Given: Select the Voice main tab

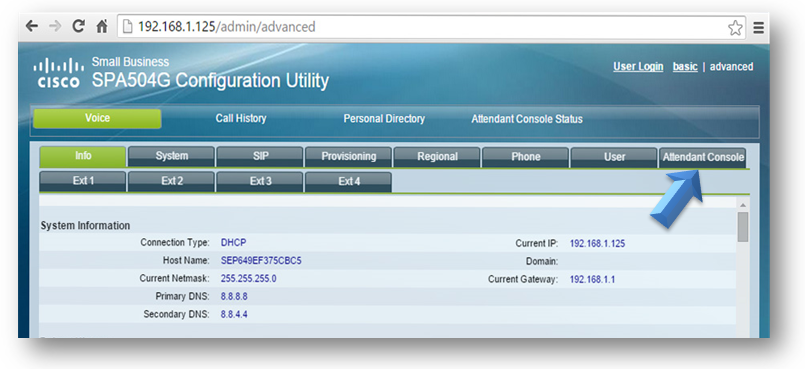Looking at the screenshot, I should [x=97, y=119].
